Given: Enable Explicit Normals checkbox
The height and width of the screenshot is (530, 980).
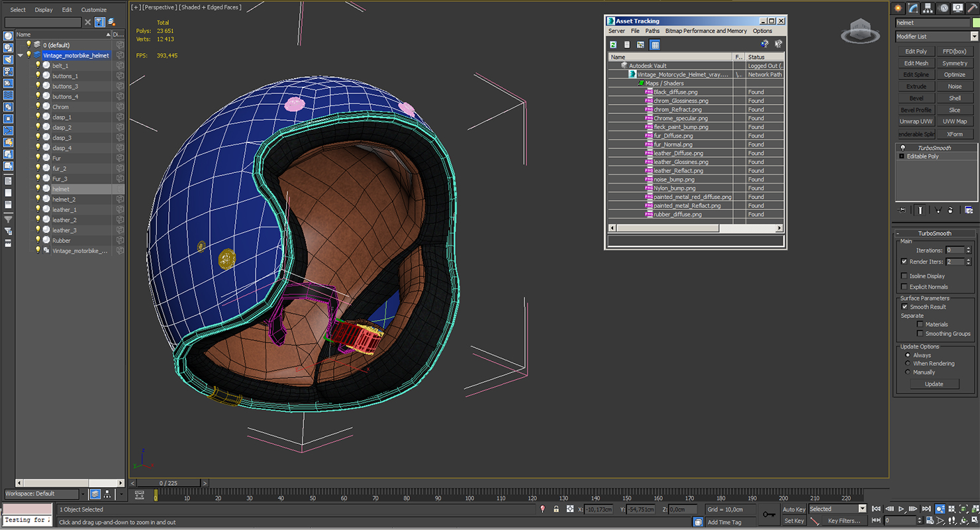Looking at the screenshot, I should coord(904,287).
